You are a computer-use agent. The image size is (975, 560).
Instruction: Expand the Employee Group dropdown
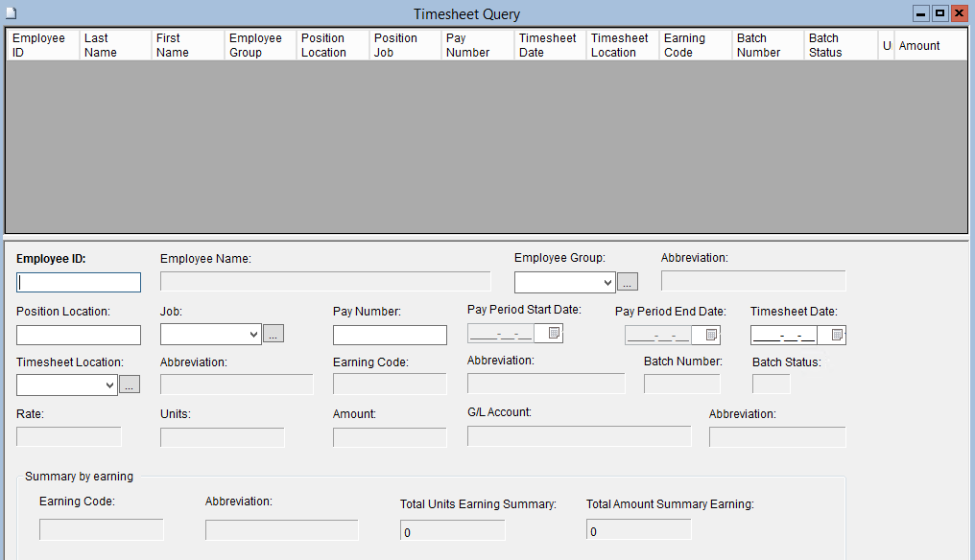[606, 283]
